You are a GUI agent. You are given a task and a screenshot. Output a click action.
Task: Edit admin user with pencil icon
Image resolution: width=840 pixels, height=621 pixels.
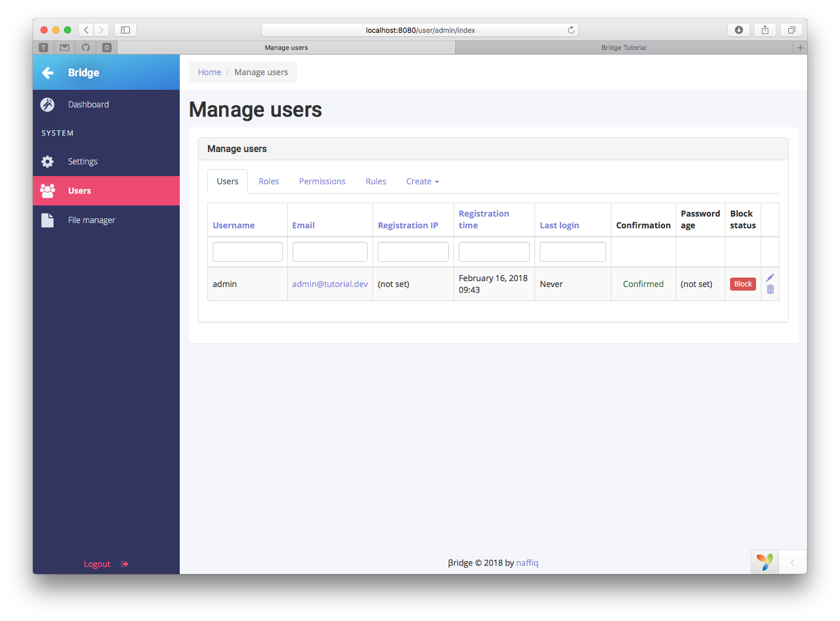tap(770, 278)
